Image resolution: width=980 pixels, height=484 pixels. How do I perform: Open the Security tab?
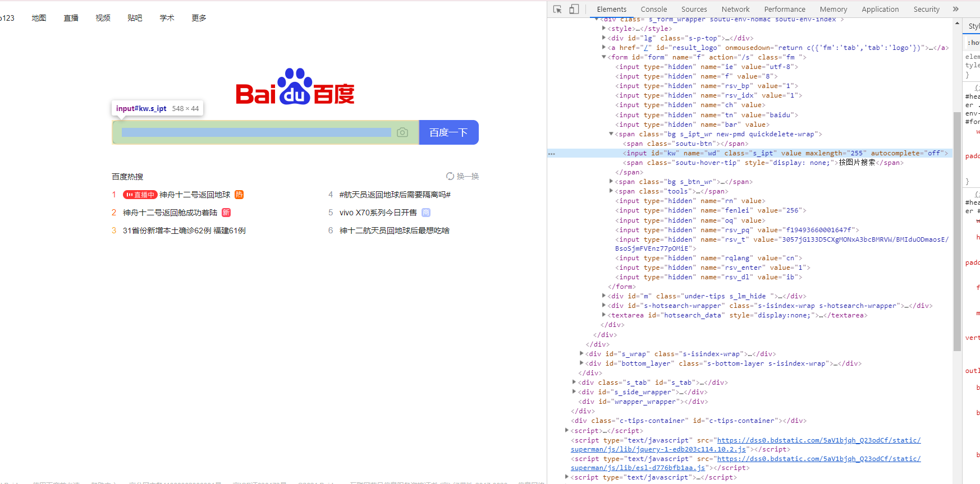tap(927, 9)
